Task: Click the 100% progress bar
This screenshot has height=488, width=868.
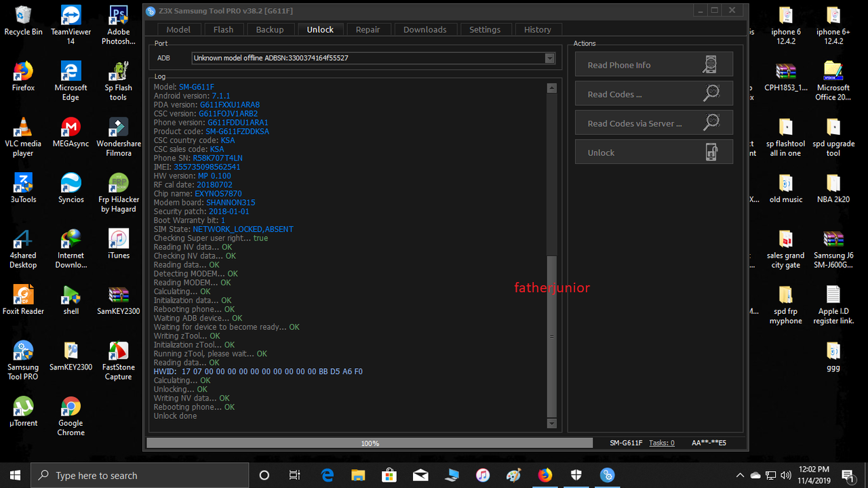Action: coord(370,443)
